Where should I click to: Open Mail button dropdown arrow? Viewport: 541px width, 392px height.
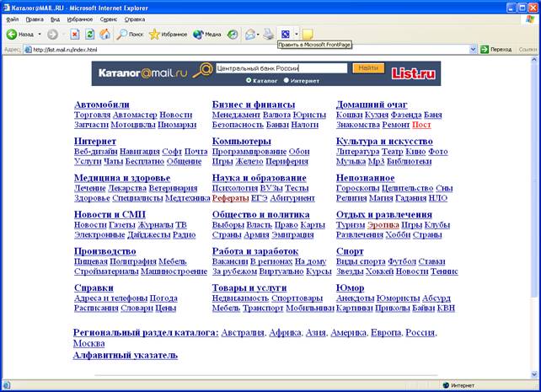click(x=258, y=35)
